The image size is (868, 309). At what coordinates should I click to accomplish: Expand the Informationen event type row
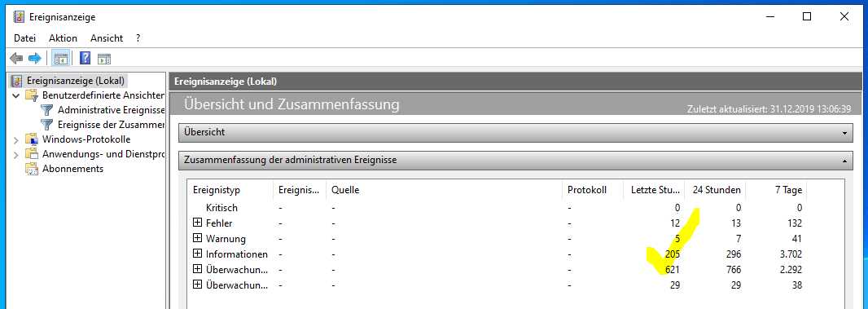click(x=197, y=254)
